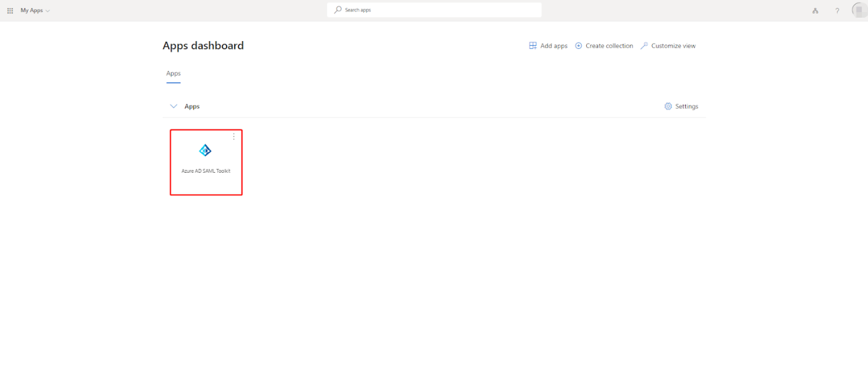Viewport: 868px width, 367px height.
Task: Select the Apps section heading
Action: pos(192,106)
